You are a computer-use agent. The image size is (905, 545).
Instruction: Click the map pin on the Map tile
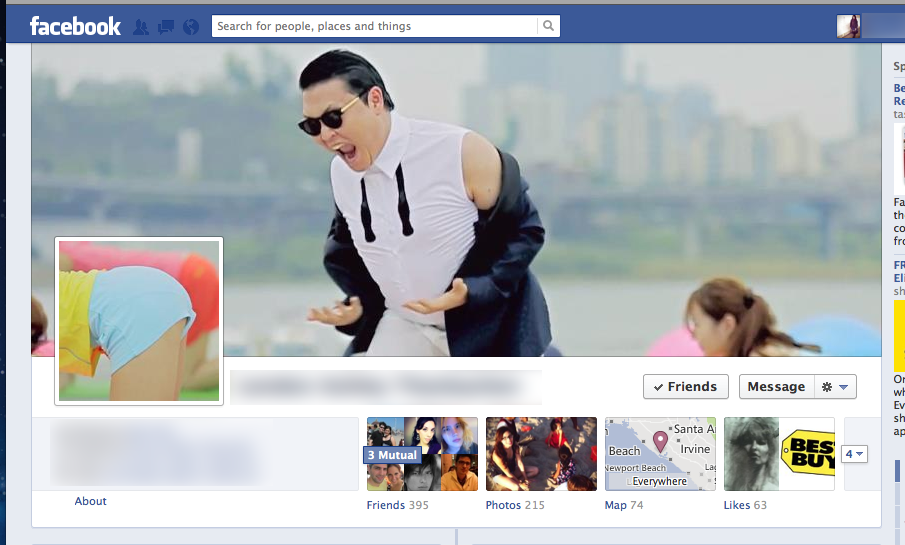tap(660, 441)
